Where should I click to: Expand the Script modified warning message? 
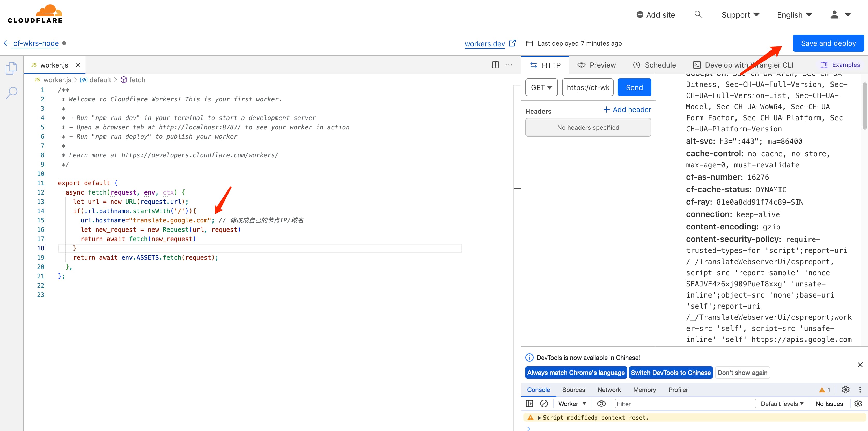pos(540,418)
